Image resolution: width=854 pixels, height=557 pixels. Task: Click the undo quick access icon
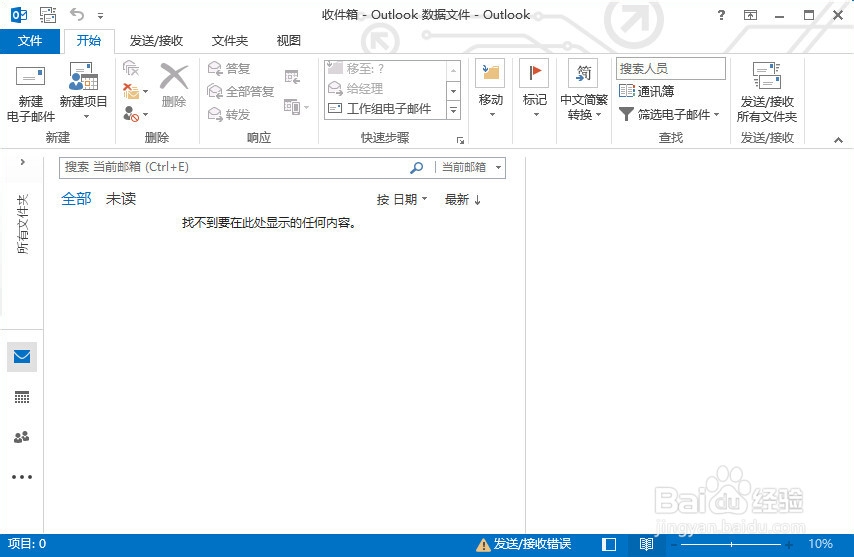pos(77,15)
